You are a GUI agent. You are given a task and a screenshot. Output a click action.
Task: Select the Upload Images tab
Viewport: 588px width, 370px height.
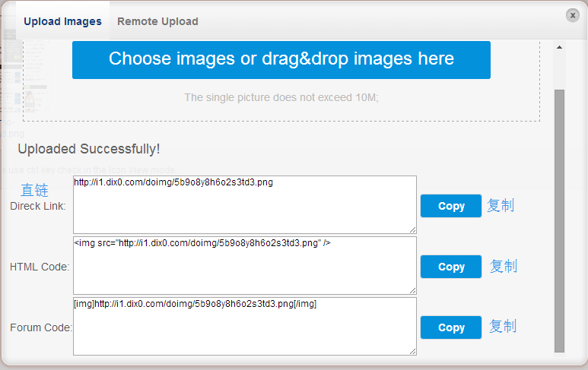coord(62,21)
